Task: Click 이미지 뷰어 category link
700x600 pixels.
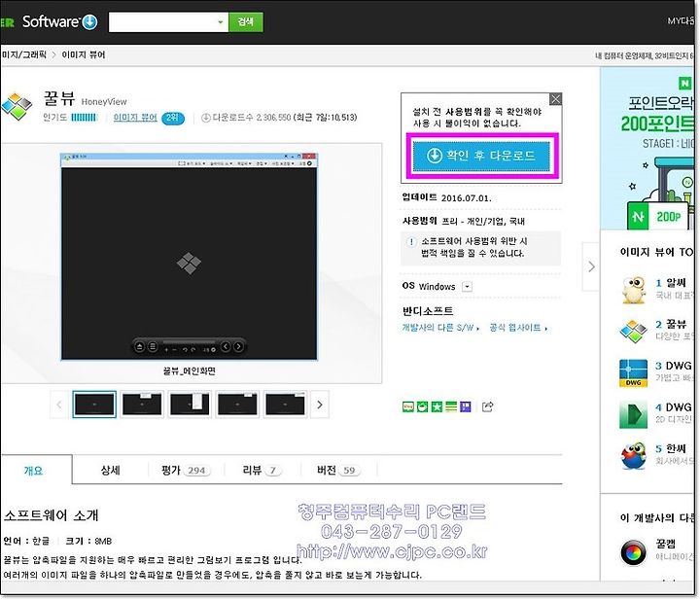Action: click(x=135, y=118)
